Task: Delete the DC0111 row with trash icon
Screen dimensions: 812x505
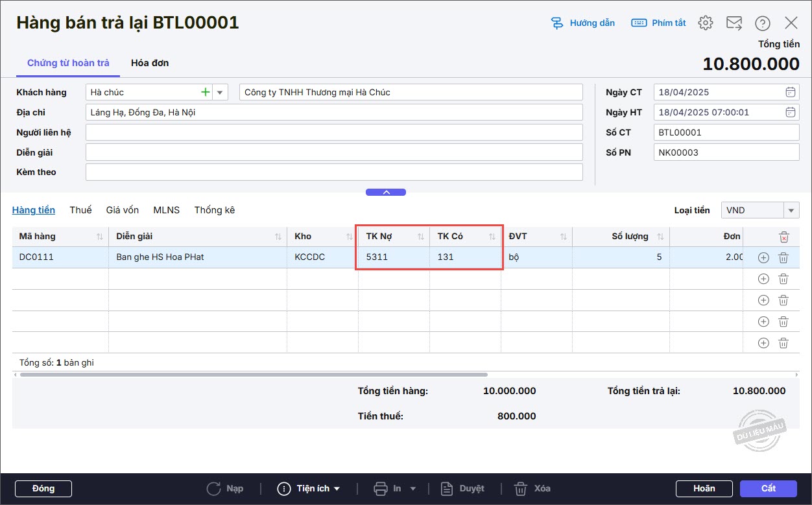Action: (783, 257)
